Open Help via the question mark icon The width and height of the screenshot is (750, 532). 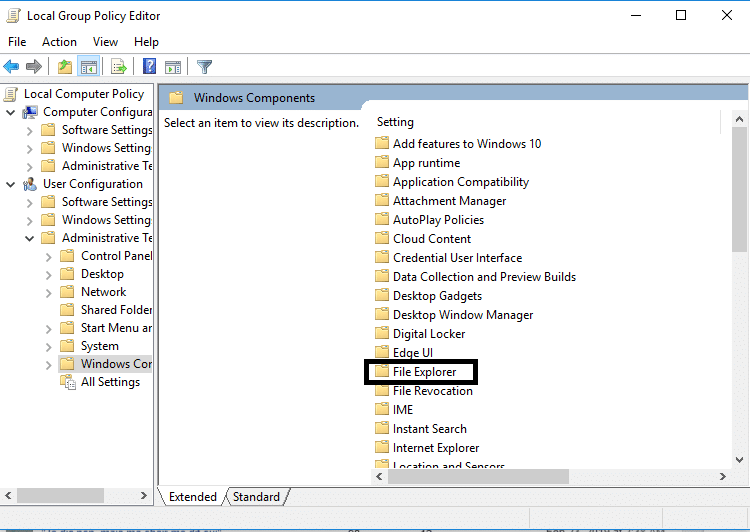(149, 67)
